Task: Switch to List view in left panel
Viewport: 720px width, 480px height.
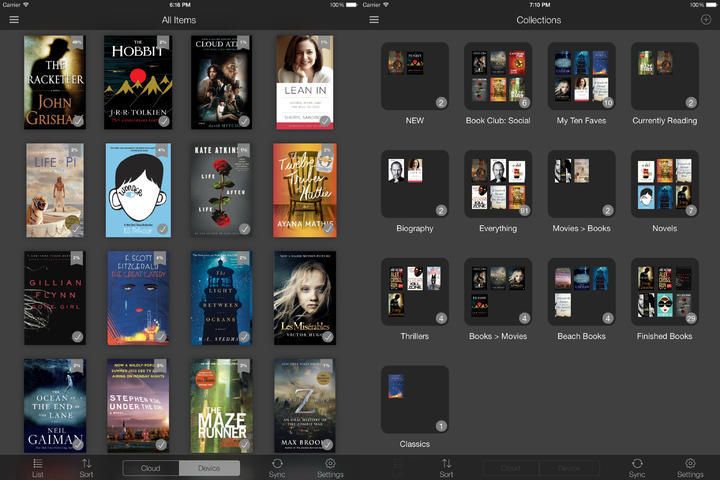Action: coord(38,467)
